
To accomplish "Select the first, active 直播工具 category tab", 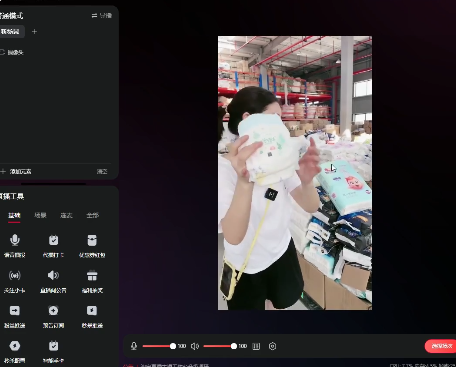I will coord(14,215).
